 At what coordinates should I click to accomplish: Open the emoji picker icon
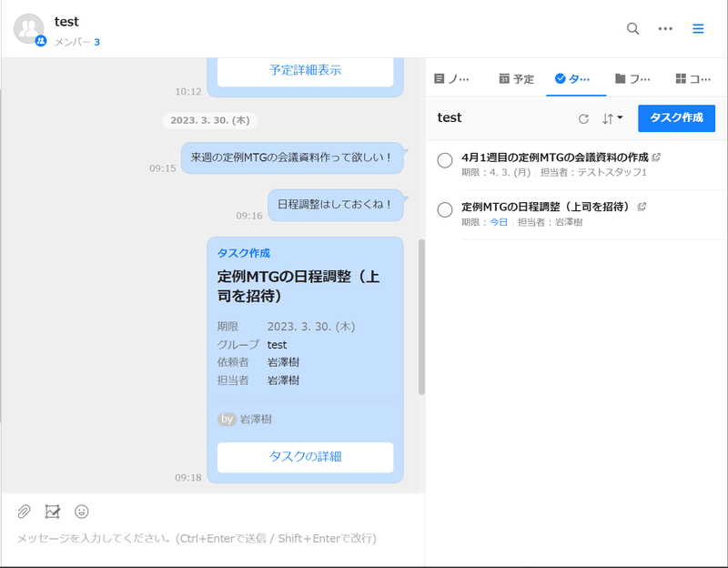pos(82,512)
